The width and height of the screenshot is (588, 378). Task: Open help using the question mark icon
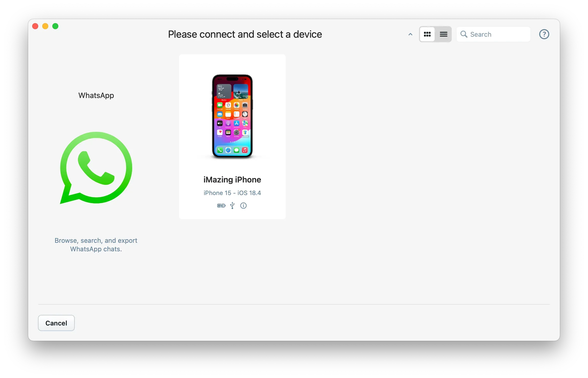tap(544, 34)
